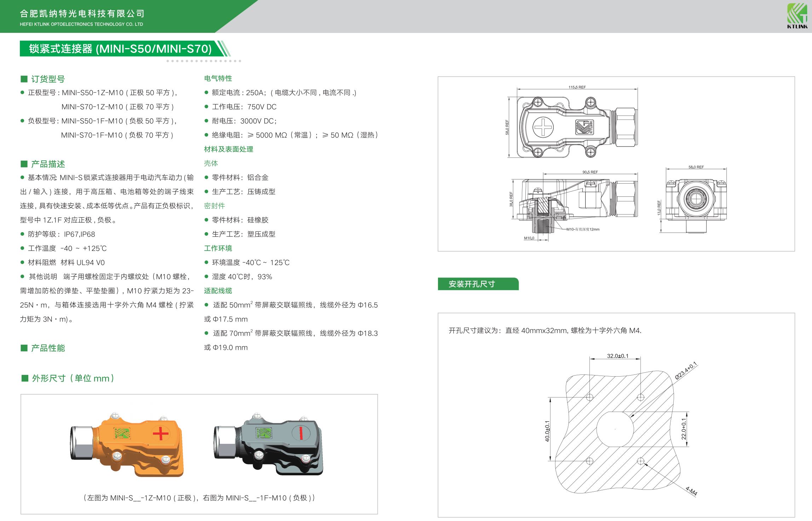Viewport: 812px width, 521px height.
Task: Click the 零件材料: 硅橡胶 line
Action: (240, 220)
